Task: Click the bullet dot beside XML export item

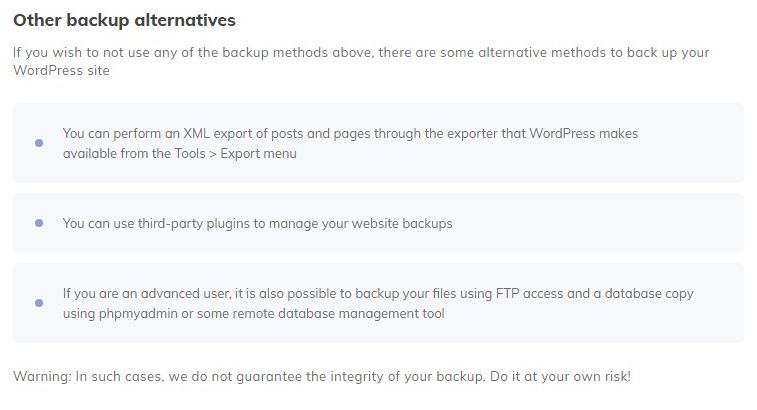Action: 39,143
